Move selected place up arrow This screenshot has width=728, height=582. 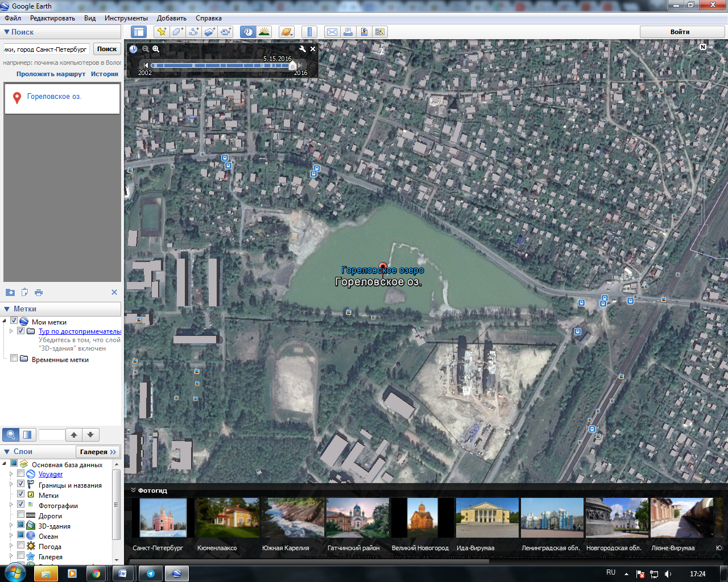pos(74,435)
